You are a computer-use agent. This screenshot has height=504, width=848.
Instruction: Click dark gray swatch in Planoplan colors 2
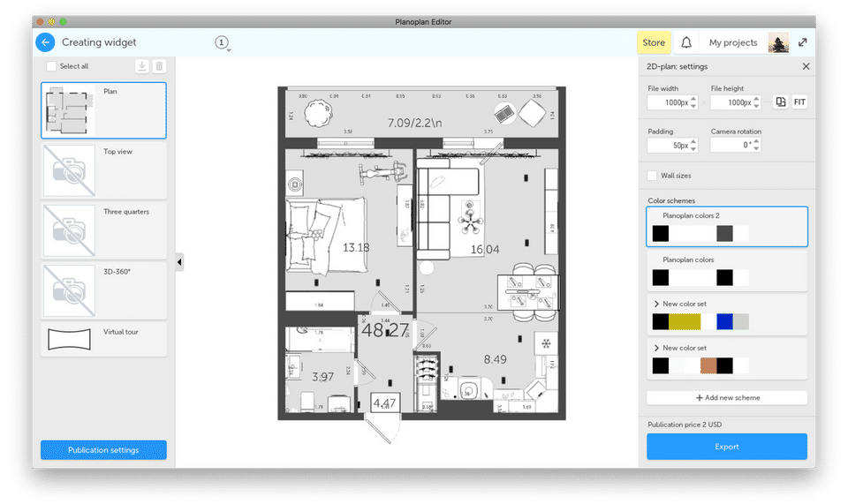724,233
